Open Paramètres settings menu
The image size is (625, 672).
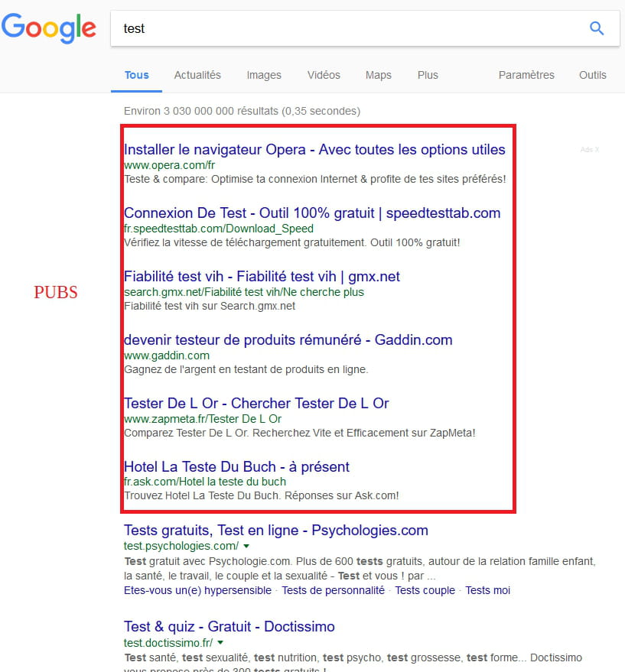pyautogui.click(x=526, y=75)
